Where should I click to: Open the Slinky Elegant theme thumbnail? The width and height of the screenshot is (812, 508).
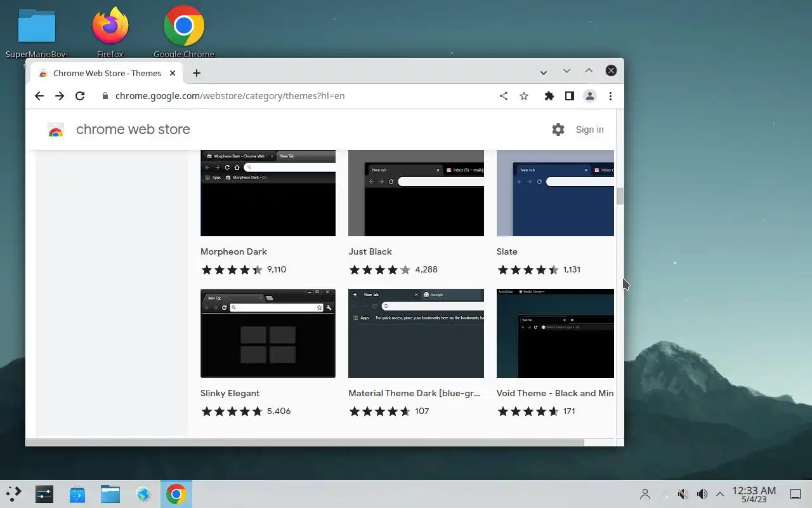click(268, 333)
